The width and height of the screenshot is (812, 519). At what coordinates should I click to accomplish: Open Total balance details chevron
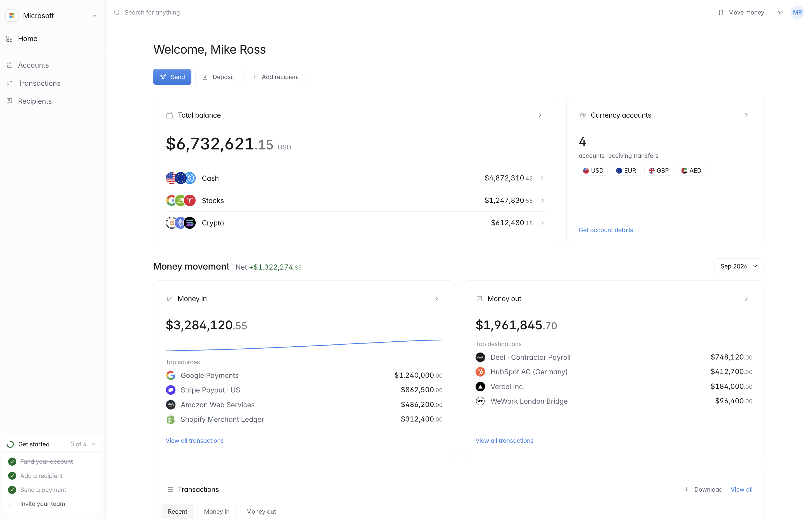coord(540,115)
